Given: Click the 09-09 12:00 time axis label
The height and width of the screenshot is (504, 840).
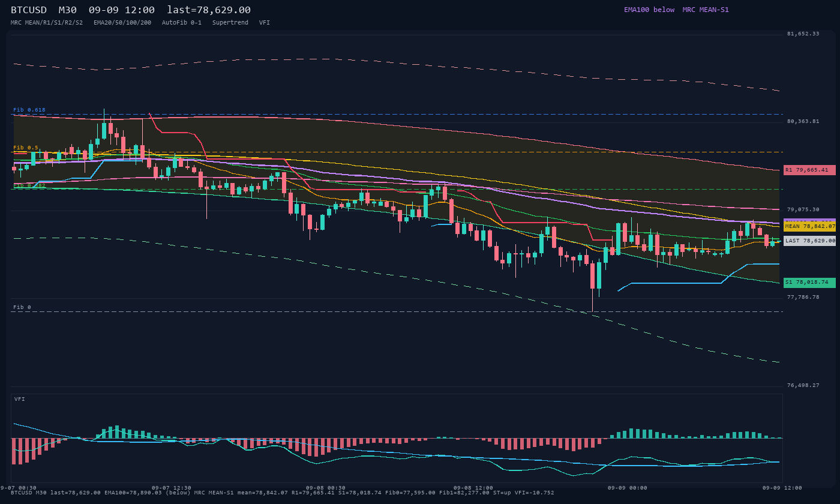Looking at the screenshot, I should pos(782,488).
